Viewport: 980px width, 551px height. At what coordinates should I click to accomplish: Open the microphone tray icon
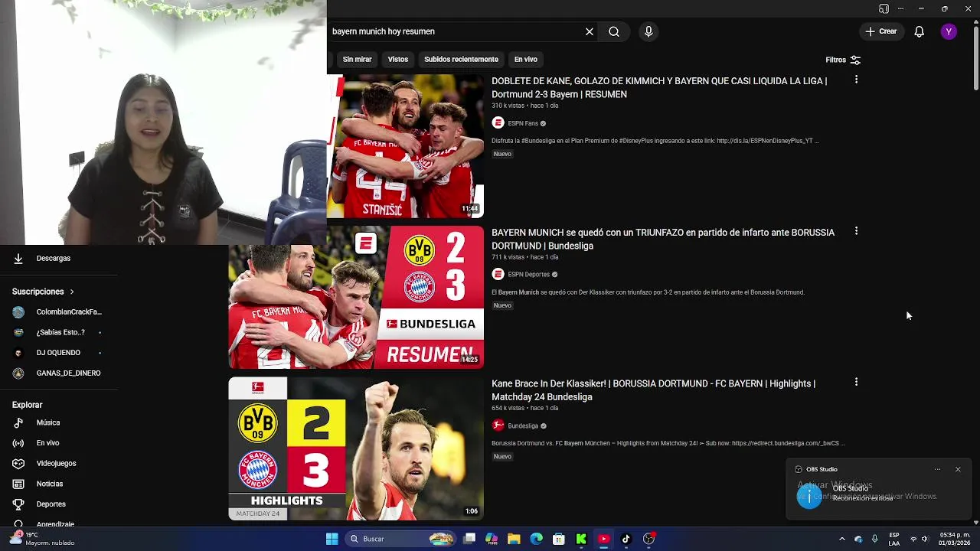tap(874, 539)
